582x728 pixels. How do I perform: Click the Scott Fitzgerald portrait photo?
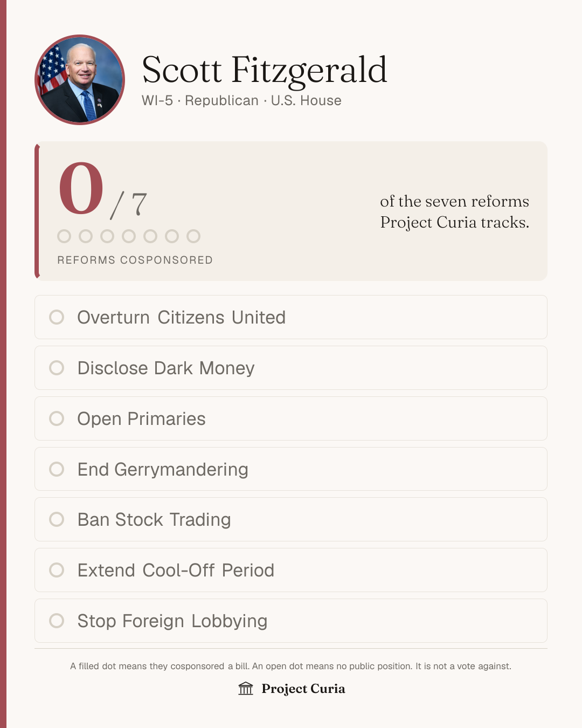pos(80,80)
